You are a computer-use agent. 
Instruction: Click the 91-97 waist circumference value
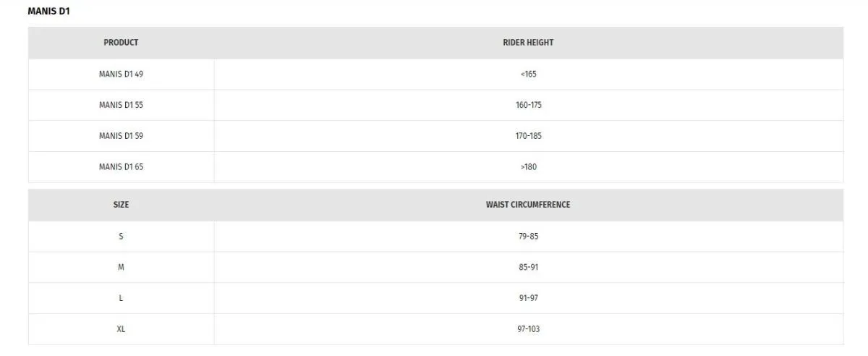pos(528,298)
